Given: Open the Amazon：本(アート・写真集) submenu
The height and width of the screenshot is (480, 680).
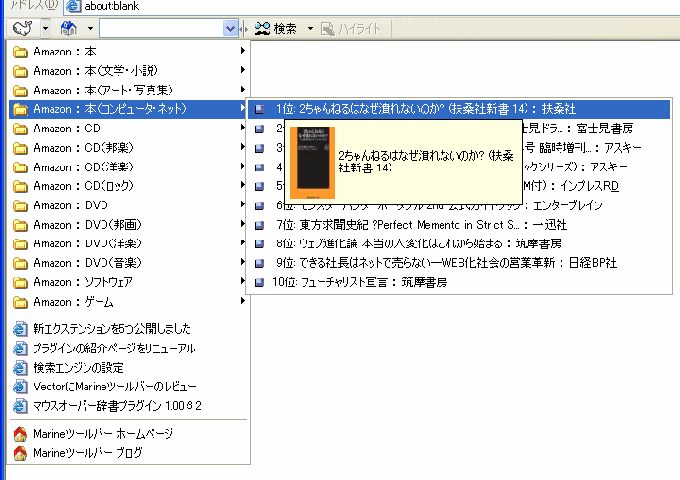Looking at the screenshot, I should click(129, 90).
